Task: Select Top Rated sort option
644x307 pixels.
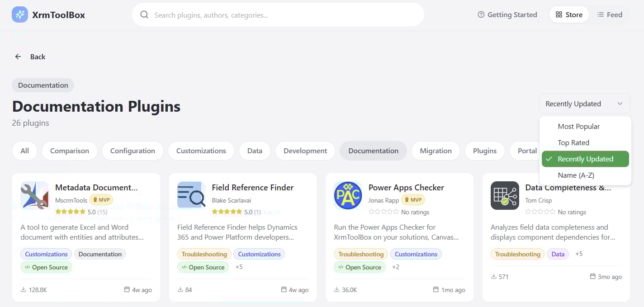Action: click(585, 143)
